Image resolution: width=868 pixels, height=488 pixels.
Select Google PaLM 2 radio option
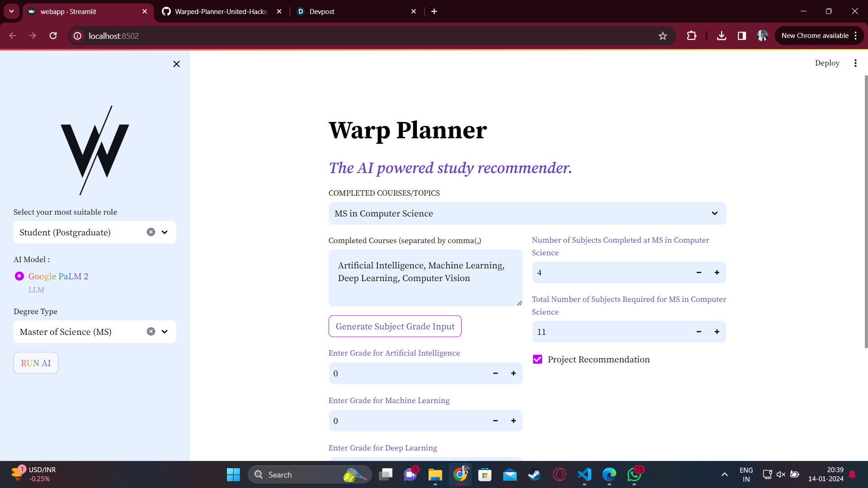[19, 276]
